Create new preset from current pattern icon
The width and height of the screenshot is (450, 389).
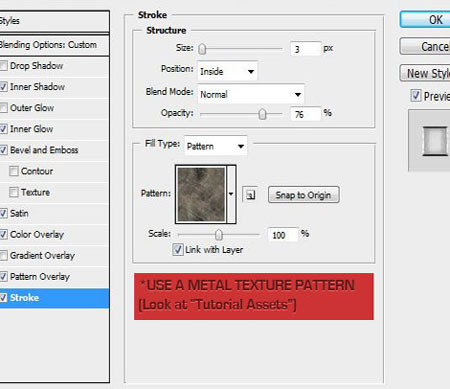(250, 194)
